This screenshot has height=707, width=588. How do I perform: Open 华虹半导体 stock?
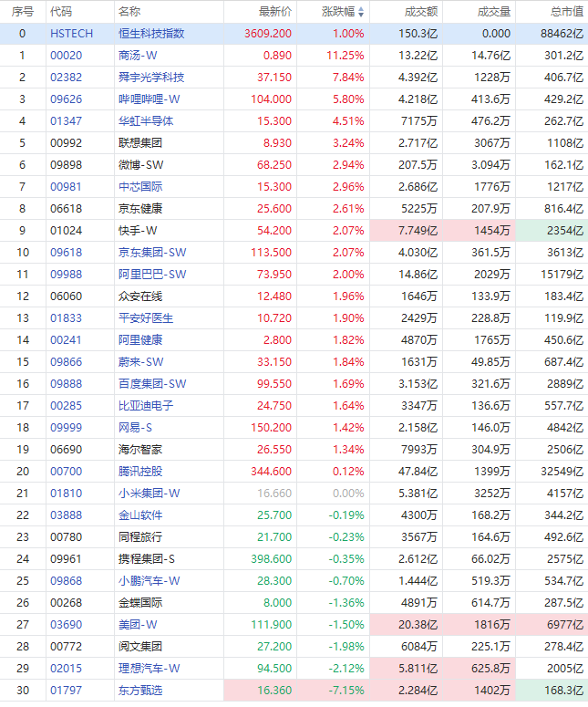pyautogui.click(x=146, y=121)
